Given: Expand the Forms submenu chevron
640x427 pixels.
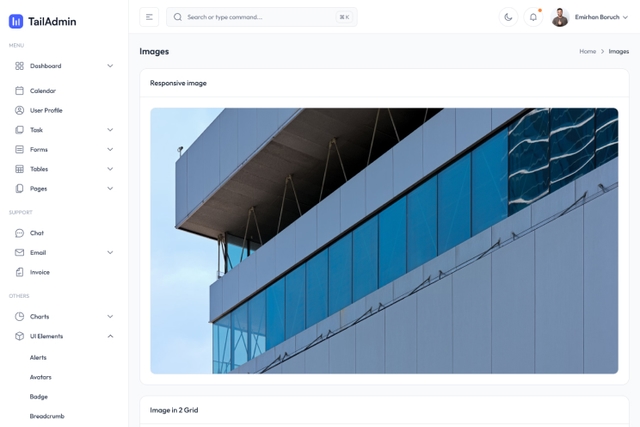Looking at the screenshot, I should [x=110, y=149].
